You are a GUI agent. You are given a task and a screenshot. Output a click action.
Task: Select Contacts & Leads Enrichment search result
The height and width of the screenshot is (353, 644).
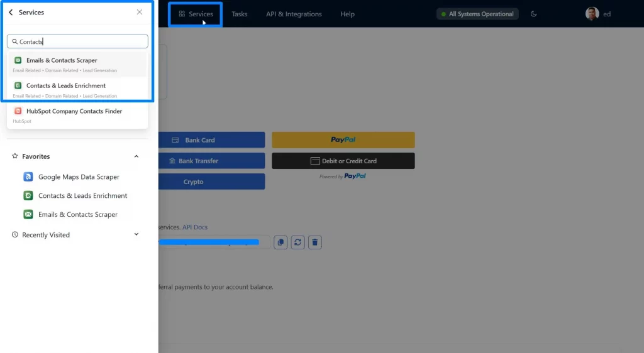pos(77,90)
